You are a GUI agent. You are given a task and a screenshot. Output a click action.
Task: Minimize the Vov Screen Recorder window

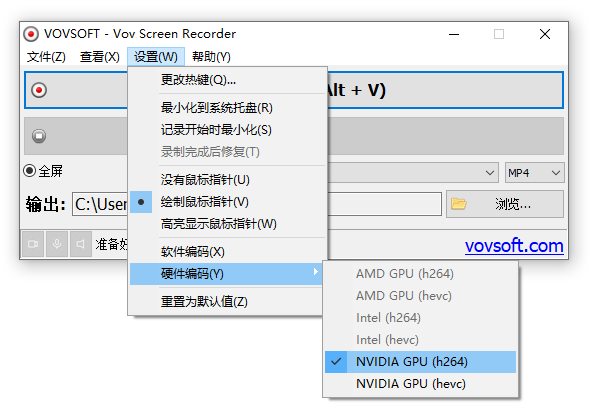pos(454,34)
